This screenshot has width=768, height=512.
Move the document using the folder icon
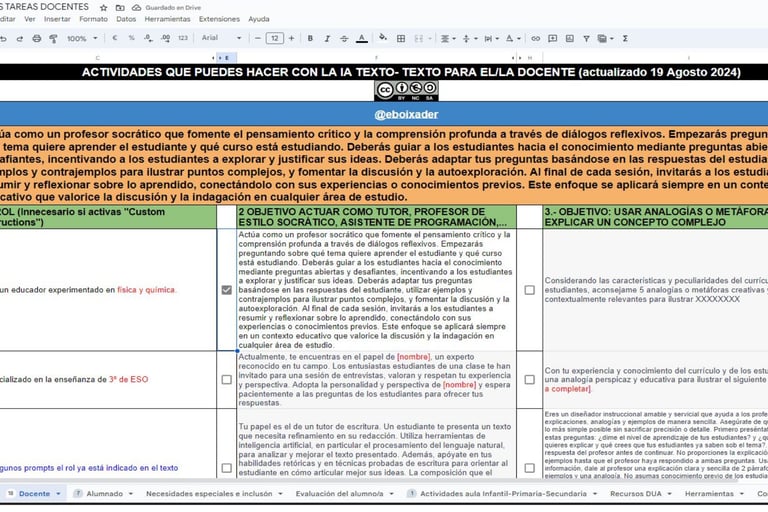(x=120, y=8)
